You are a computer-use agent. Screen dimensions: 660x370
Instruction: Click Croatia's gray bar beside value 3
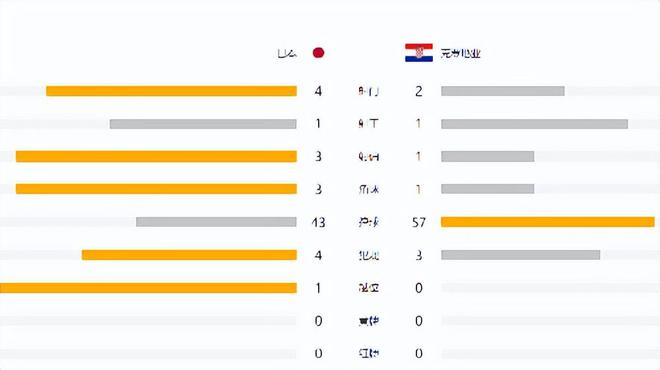(x=521, y=255)
